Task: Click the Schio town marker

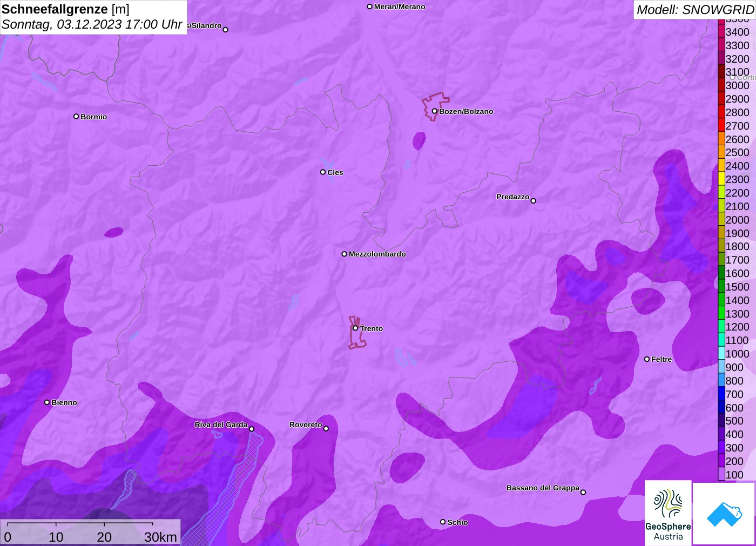Action: pos(443,522)
